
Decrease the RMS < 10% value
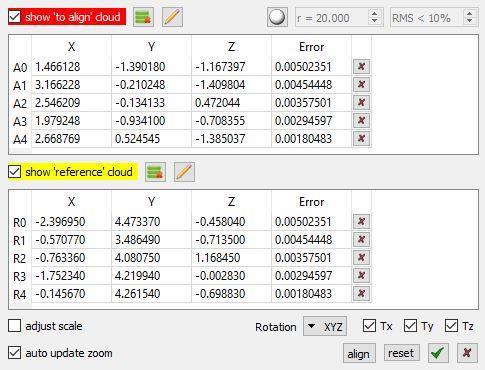pos(470,21)
